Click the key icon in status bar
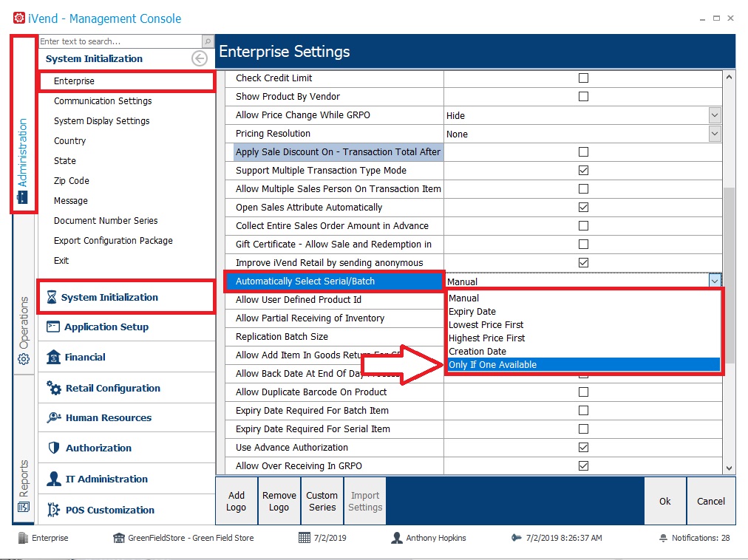 click(516, 538)
